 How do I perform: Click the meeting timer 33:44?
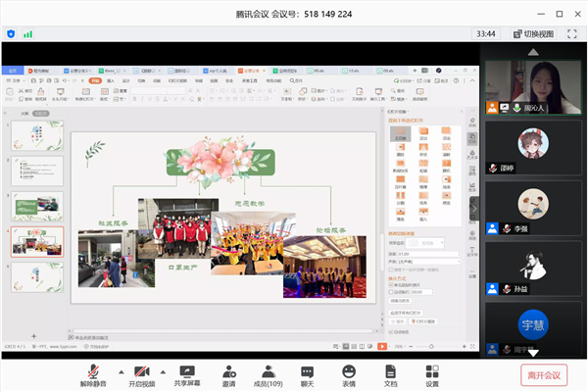(x=486, y=33)
